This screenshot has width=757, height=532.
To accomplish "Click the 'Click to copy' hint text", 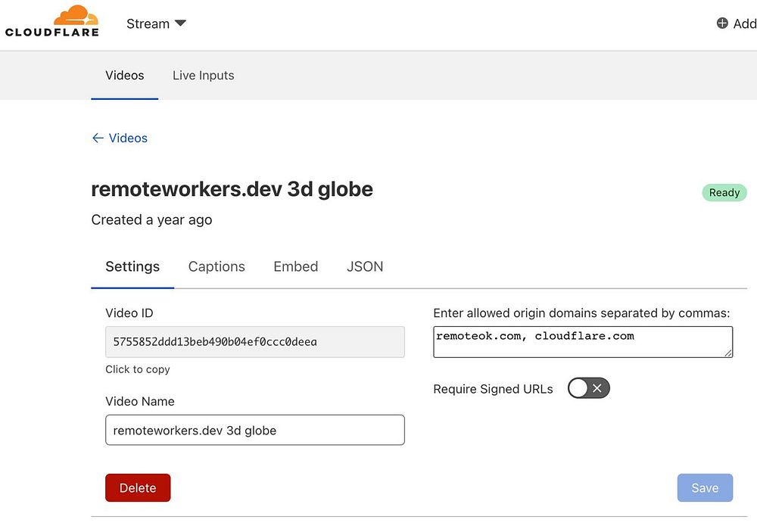I will [x=138, y=369].
